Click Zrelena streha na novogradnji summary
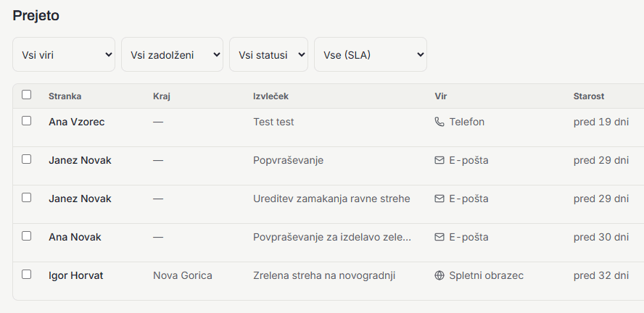This screenshot has height=313, width=644. coord(324,275)
